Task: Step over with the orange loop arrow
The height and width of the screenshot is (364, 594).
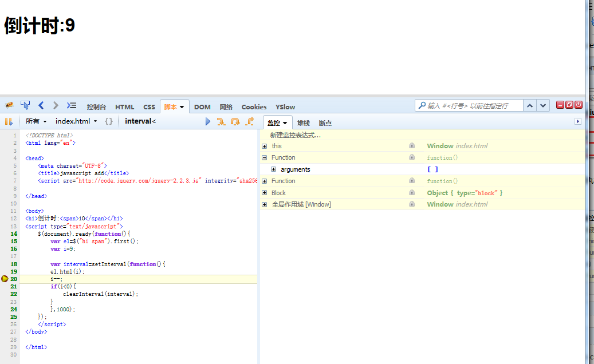Action: pyautogui.click(x=235, y=121)
